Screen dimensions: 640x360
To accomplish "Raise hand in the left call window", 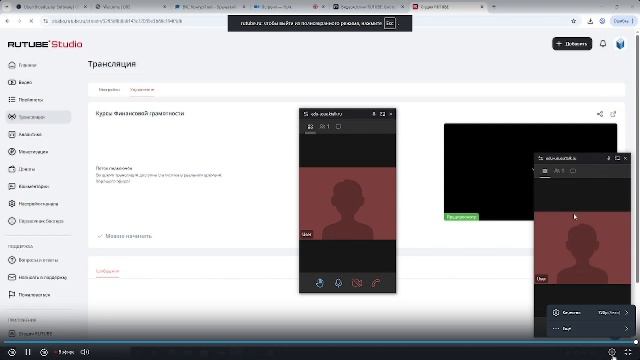I will 320,282.
